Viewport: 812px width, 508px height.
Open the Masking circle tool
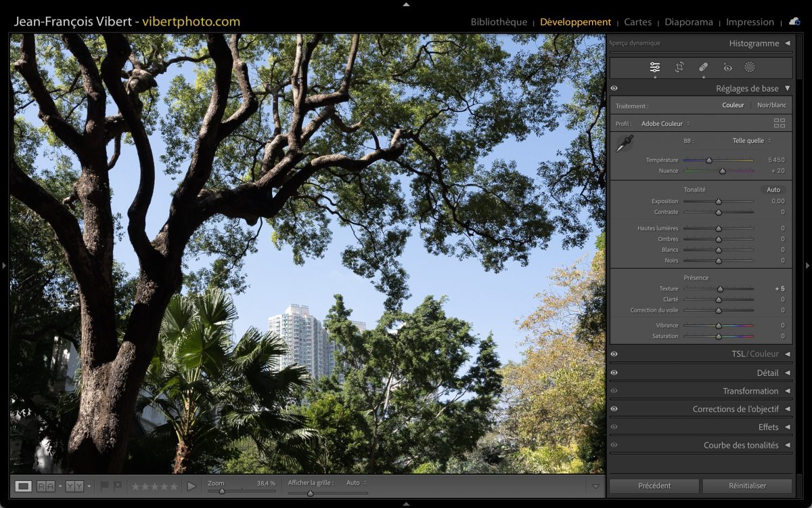click(750, 67)
